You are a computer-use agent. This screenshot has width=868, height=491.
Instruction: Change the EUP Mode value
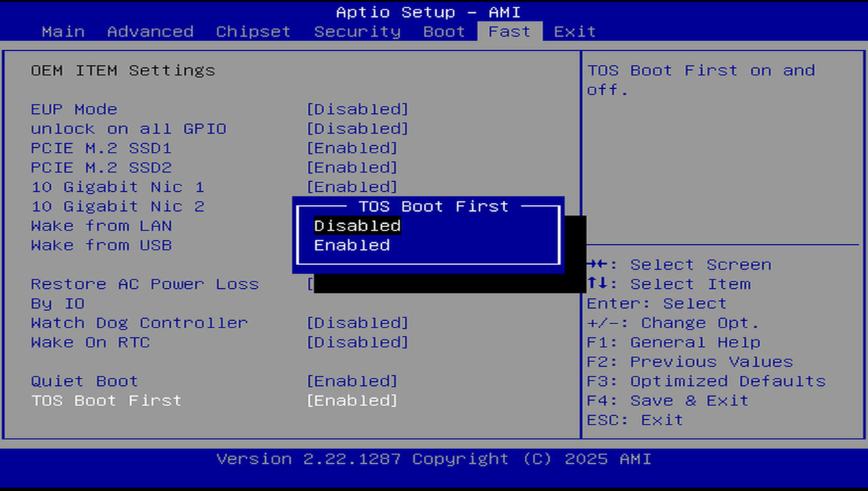coord(357,109)
